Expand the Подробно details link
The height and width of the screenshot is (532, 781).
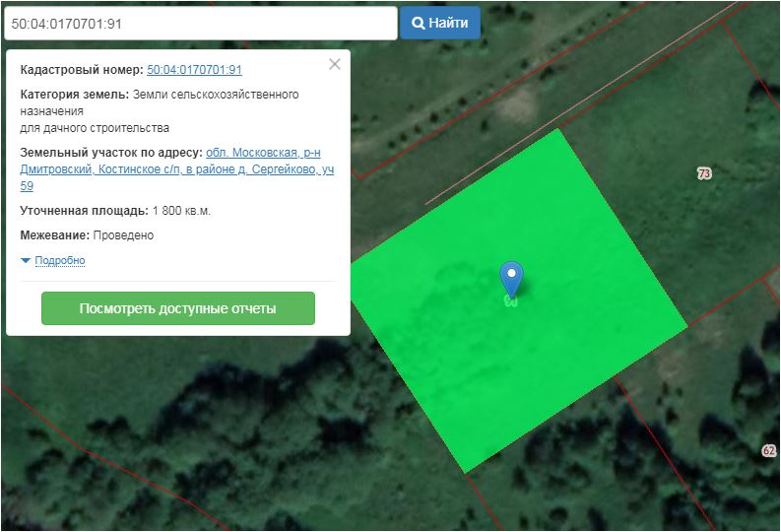click(59, 261)
